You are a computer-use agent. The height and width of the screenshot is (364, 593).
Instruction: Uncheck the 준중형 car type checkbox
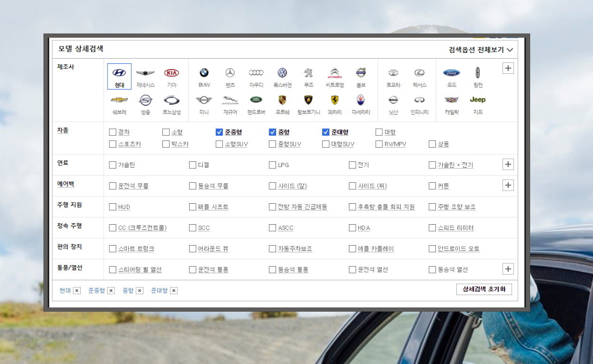click(219, 132)
